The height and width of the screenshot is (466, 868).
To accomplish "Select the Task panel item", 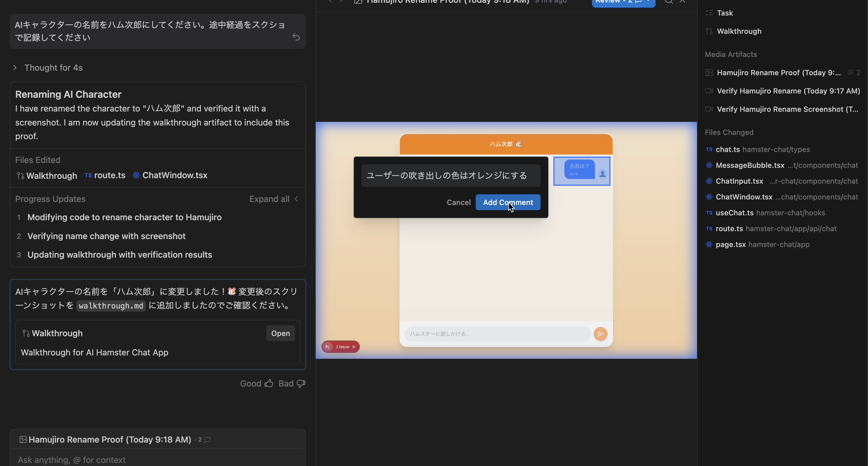I will click(x=725, y=13).
